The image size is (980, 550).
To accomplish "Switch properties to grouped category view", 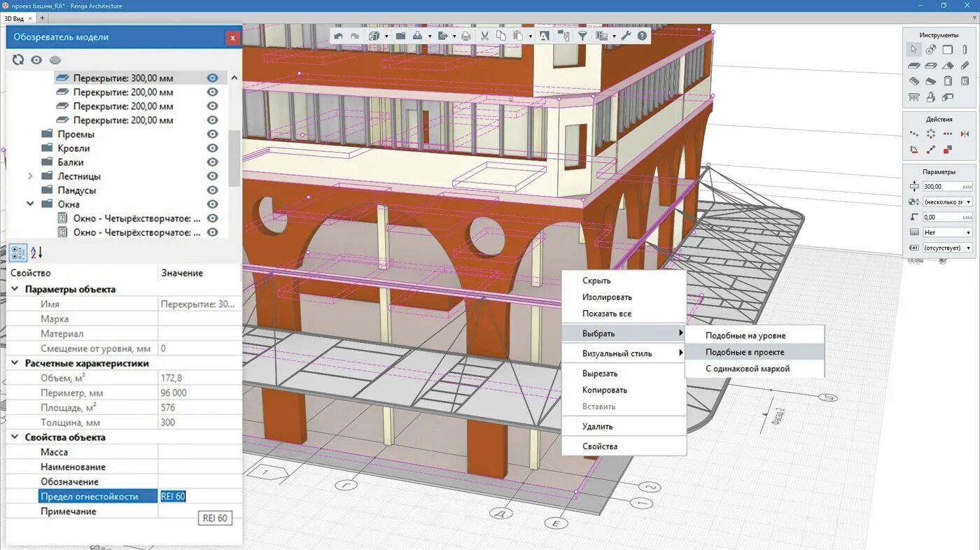I will point(18,253).
